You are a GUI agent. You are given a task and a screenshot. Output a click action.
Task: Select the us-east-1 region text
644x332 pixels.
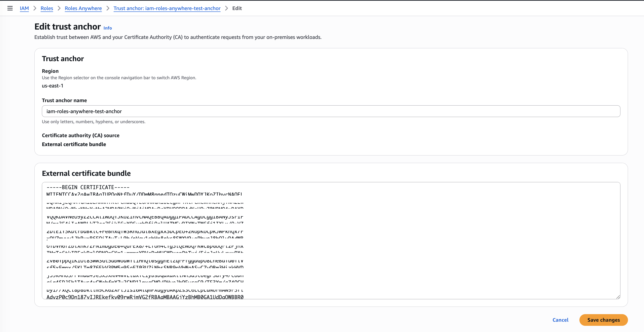pyautogui.click(x=52, y=86)
